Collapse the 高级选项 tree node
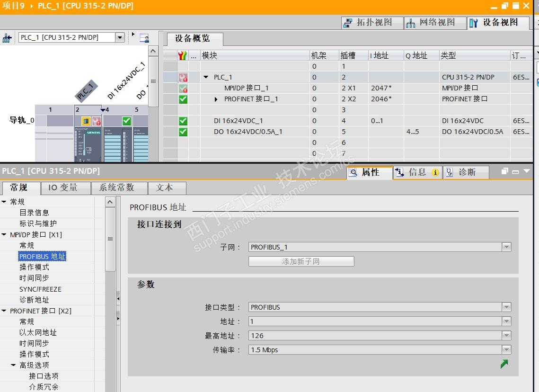The width and height of the screenshot is (539, 392). 13,365
